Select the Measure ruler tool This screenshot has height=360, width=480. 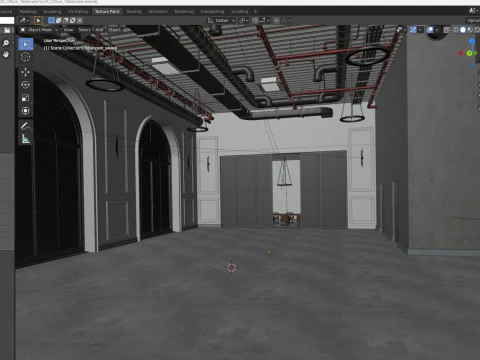[x=25, y=139]
